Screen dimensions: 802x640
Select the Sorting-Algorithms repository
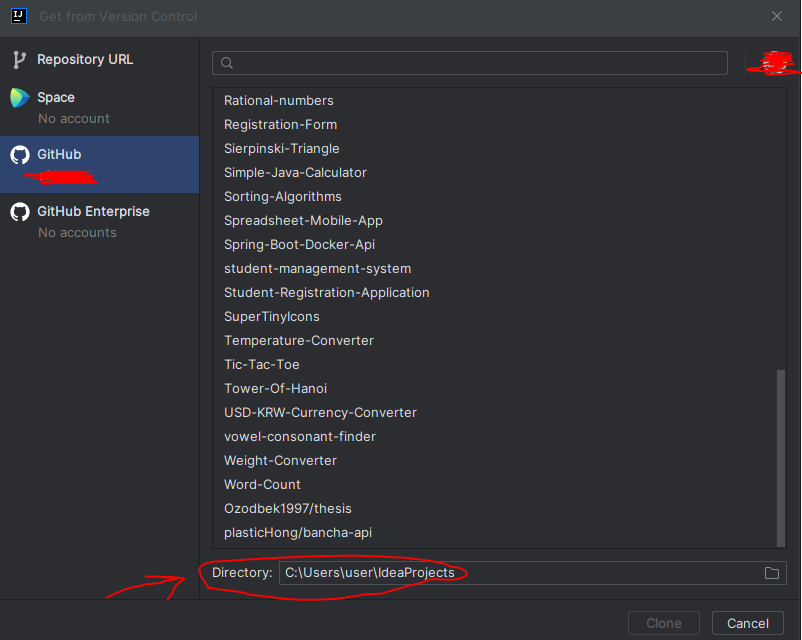(499, 197)
